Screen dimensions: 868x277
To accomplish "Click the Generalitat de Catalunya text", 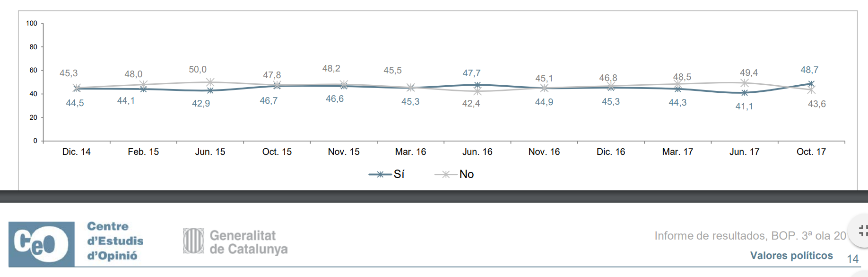I will click(x=248, y=242).
